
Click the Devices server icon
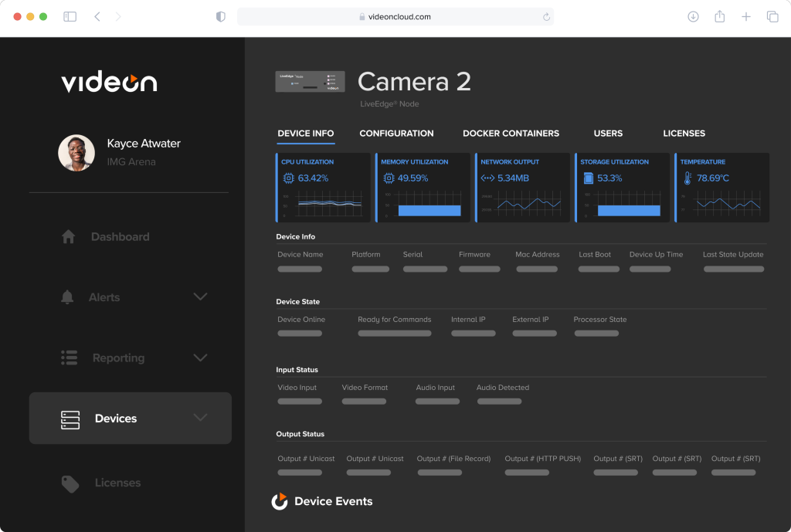[x=70, y=419]
